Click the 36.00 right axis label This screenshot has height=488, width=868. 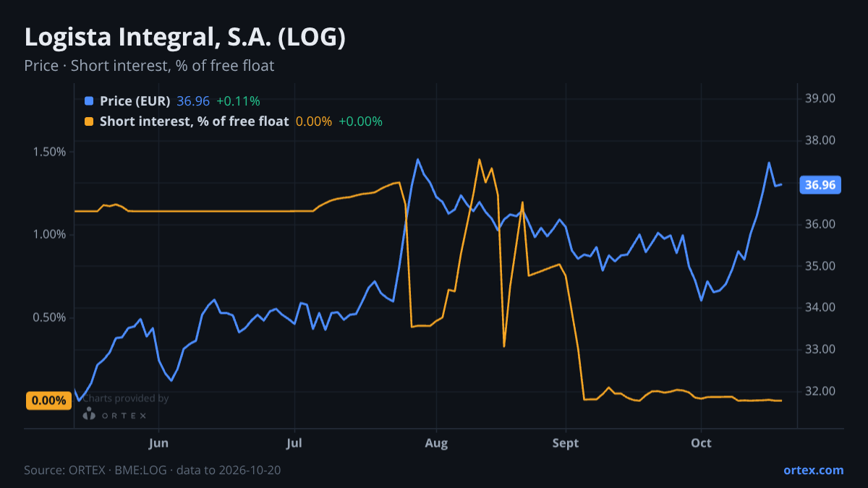pyautogui.click(x=820, y=224)
